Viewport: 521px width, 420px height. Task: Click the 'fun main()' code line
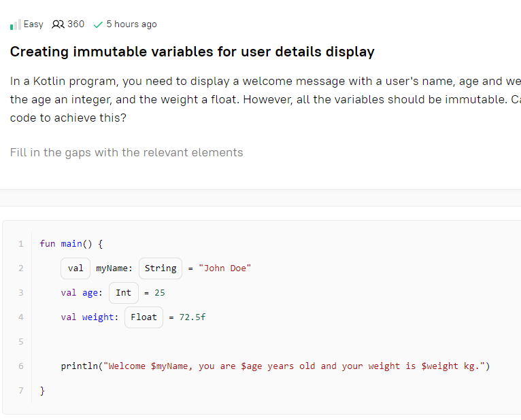tap(71, 244)
